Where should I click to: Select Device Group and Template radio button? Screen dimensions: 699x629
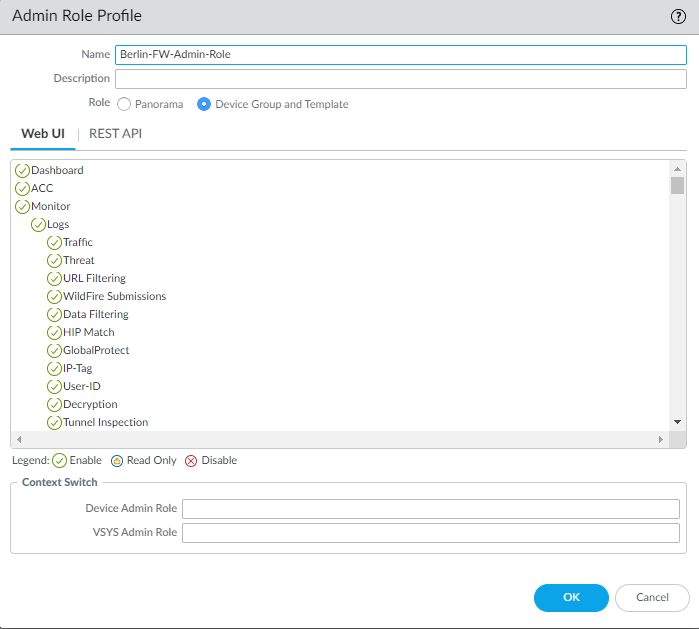point(204,104)
